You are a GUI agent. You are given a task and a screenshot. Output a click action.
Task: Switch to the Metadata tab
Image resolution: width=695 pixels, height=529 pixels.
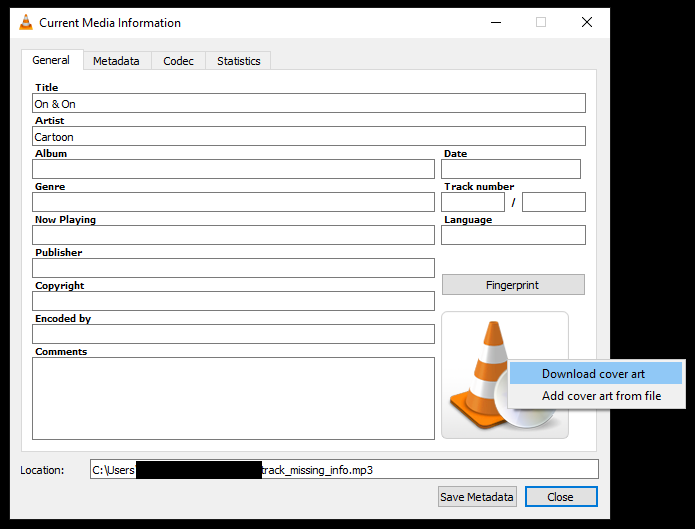(x=116, y=61)
